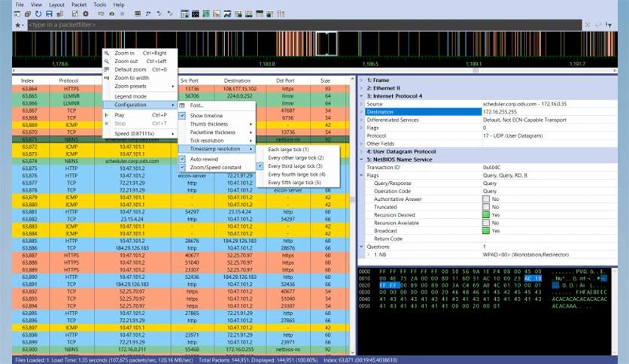Screen dimensions: 629x364
Task: Toggle Zoom/Speed constant option
Action: (182, 167)
